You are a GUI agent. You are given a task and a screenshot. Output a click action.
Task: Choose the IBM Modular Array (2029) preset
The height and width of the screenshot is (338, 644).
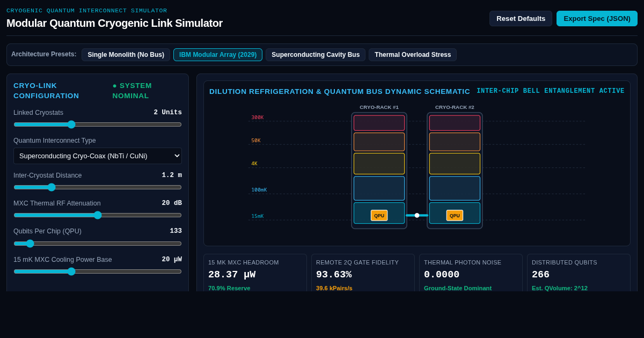pos(218,55)
